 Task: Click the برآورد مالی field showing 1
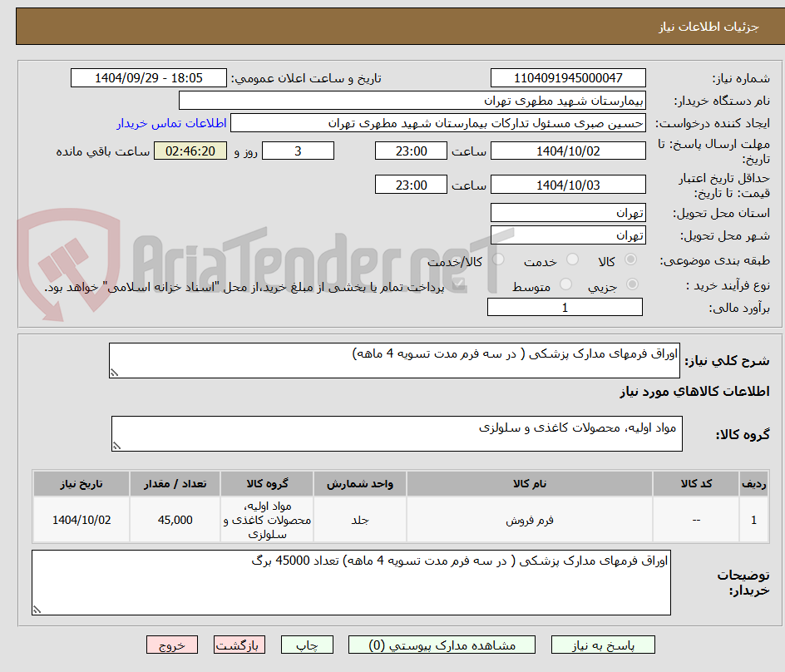pyautogui.click(x=565, y=308)
